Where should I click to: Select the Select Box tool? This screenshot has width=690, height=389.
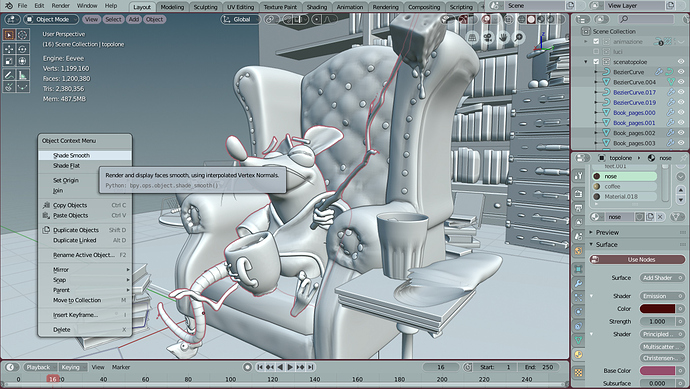click(9, 35)
